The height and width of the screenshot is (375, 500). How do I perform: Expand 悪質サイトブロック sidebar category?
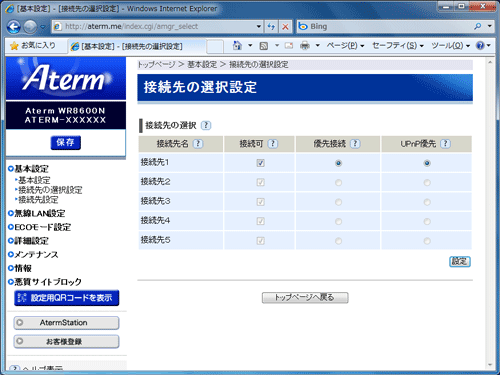(45, 282)
